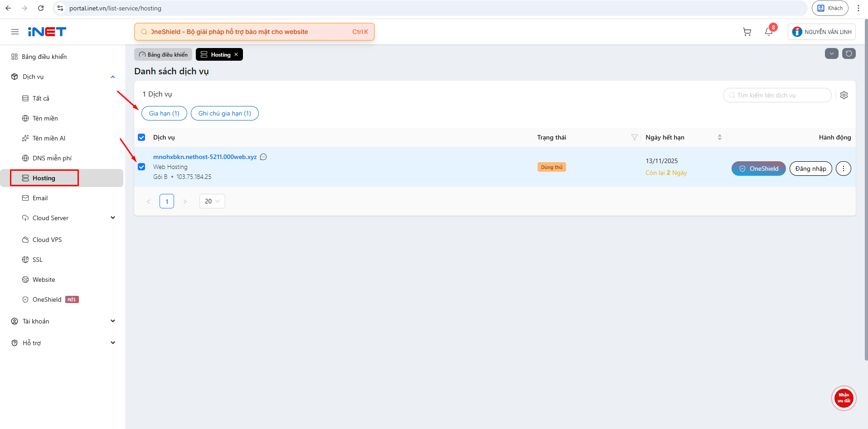Screen dimensions: 868x429
Task: Open NGUYỄN VĂN LINH account menu
Action: click(822, 32)
